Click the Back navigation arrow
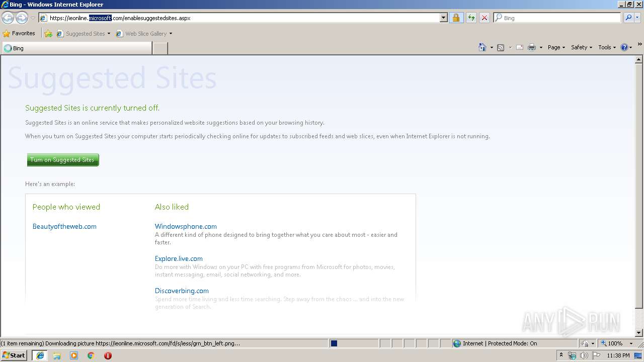 point(8,18)
